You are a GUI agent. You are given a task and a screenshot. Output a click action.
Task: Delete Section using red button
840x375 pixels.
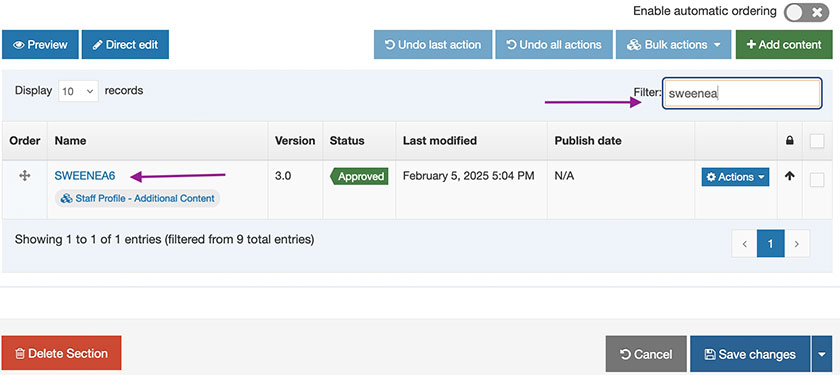coord(62,354)
